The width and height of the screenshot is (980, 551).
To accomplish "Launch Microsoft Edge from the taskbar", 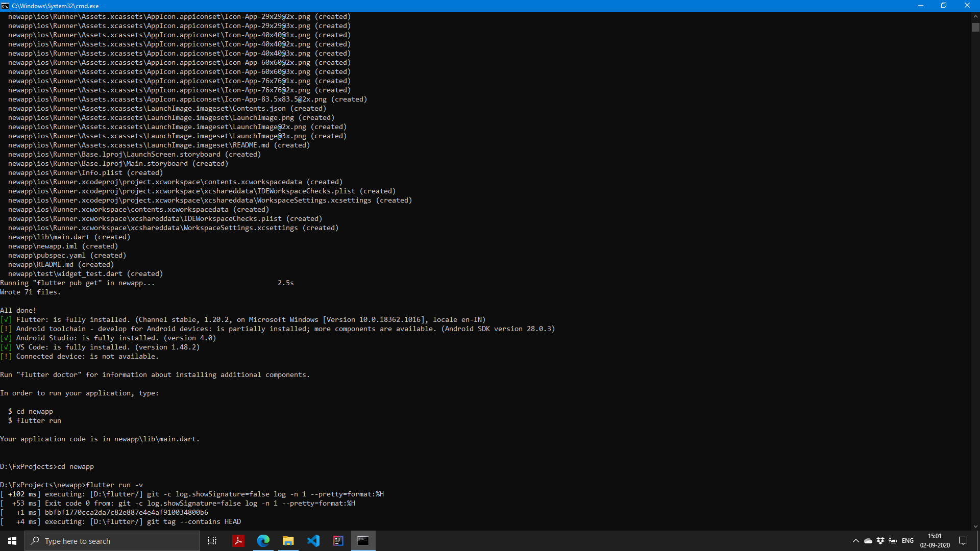I will 263,541.
